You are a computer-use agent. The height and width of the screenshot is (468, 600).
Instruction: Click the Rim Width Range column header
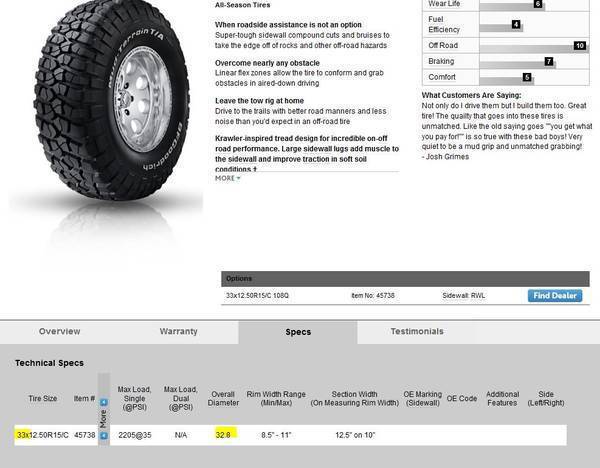coord(276,398)
